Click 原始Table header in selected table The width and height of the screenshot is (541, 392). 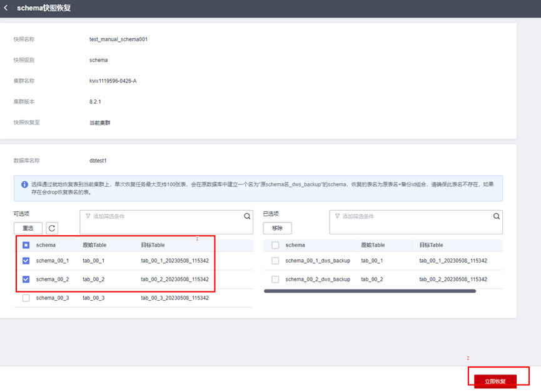373,245
